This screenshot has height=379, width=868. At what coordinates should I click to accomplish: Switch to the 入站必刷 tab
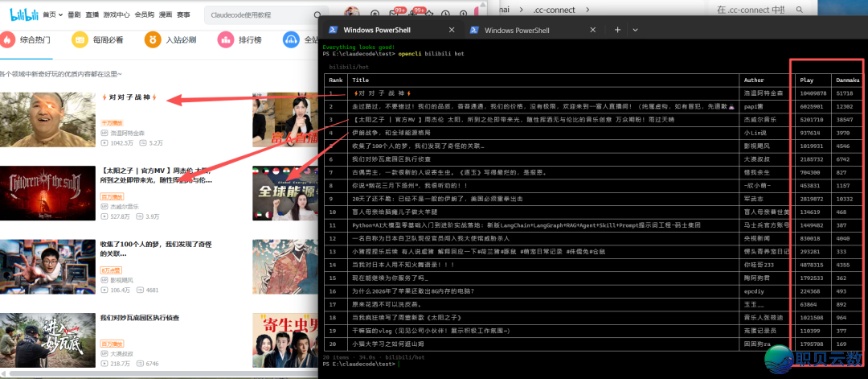[x=181, y=40]
